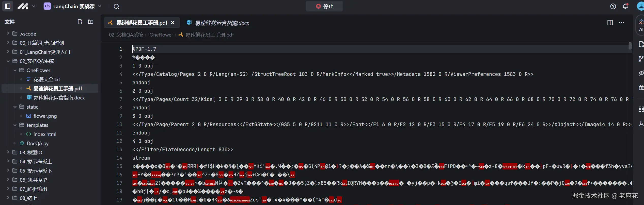Split the editor view
644x205 pixels.
point(610,23)
